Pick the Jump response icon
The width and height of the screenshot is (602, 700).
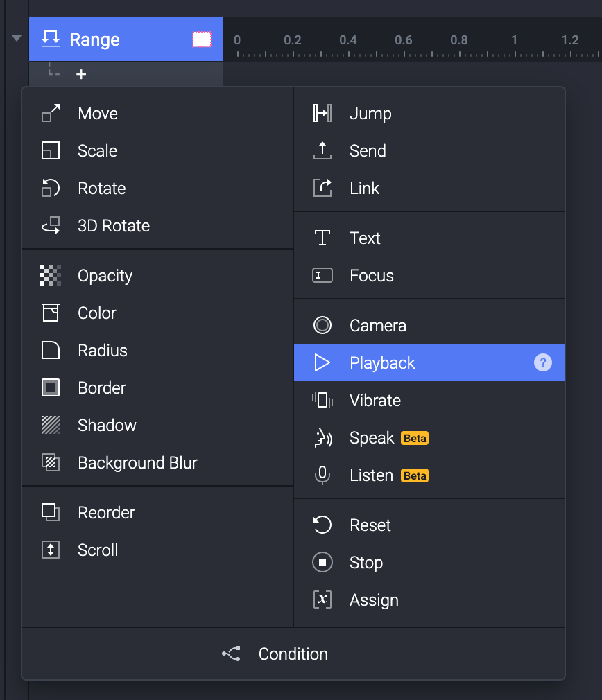tap(322, 114)
